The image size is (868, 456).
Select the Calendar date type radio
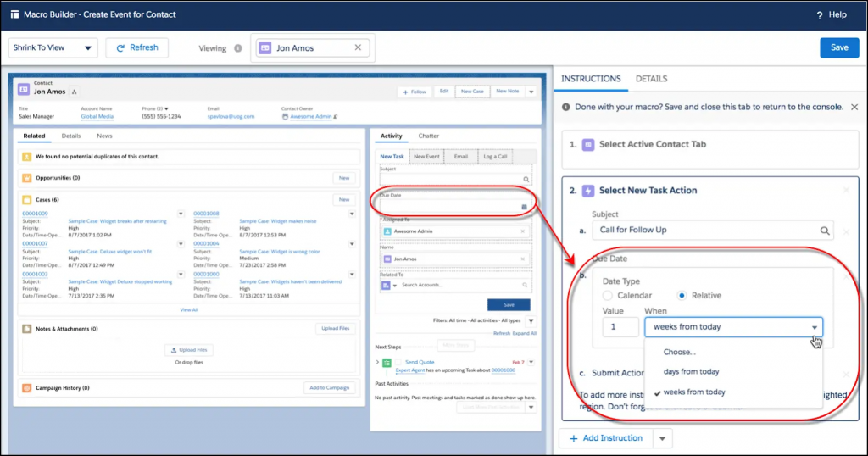608,296
